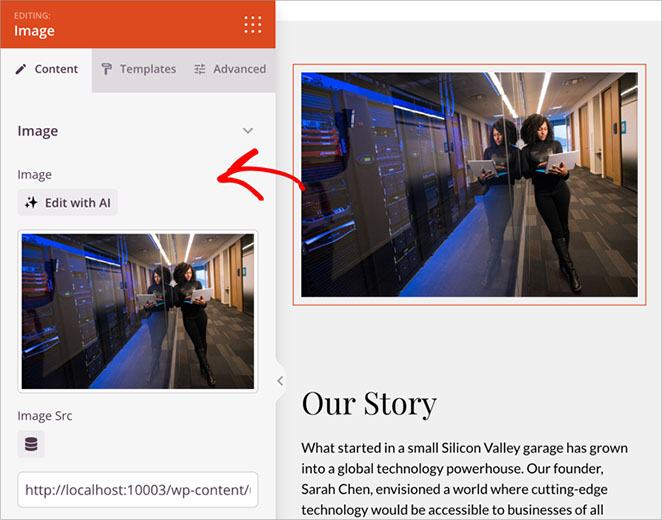This screenshot has width=662, height=520.
Task: Switch to the Content tab
Action: [x=46, y=69]
